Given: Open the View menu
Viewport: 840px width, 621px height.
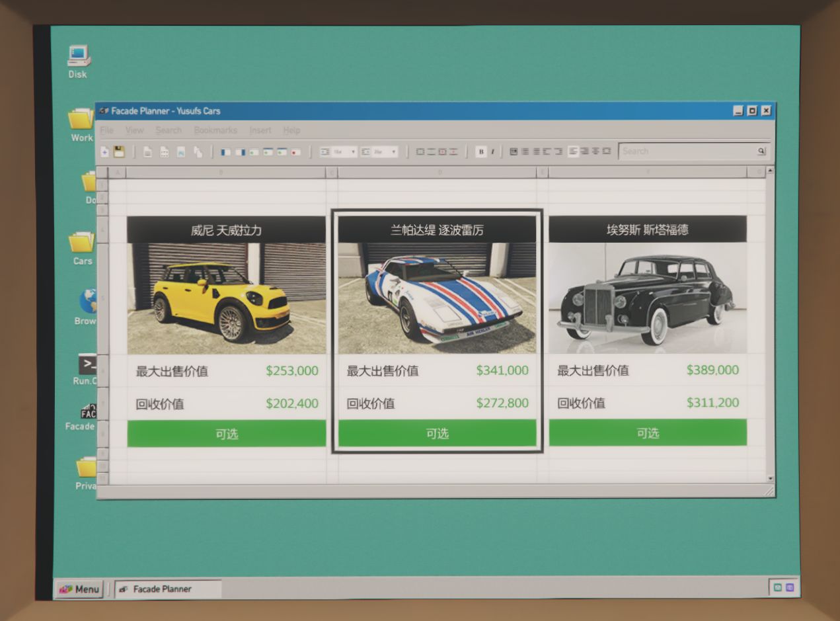Looking at the screenshot, I should [x=134, y=130].
